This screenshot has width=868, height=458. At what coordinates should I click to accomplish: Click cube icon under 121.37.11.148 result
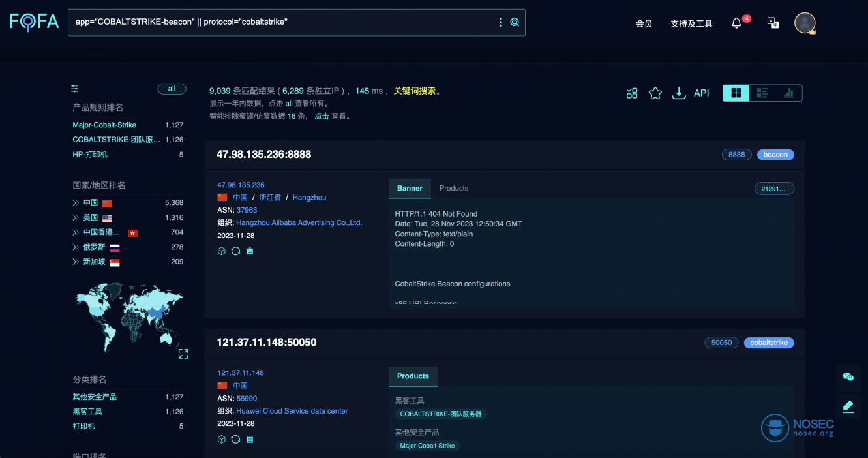222,439
